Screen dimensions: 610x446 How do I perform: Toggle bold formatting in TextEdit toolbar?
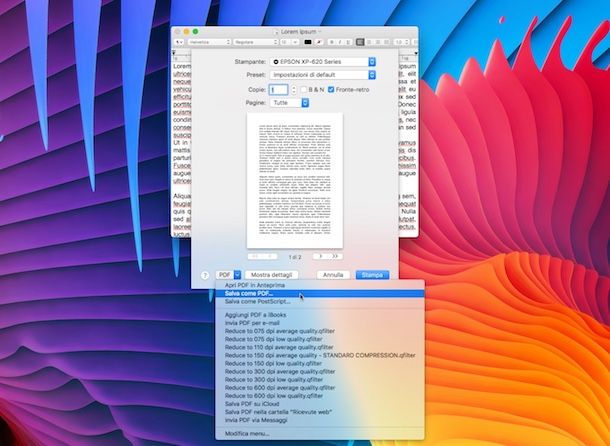(331, 42)
